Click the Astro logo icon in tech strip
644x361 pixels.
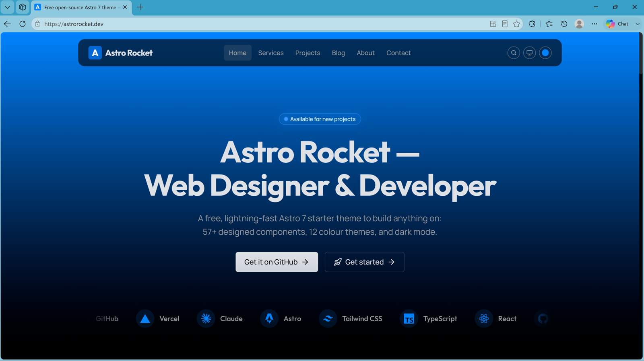coord(269,319)
